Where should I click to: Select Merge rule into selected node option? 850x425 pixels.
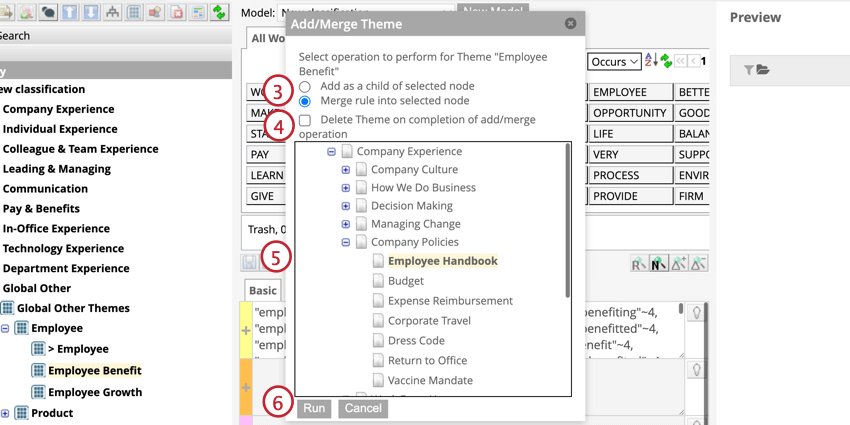click(305, 101)
